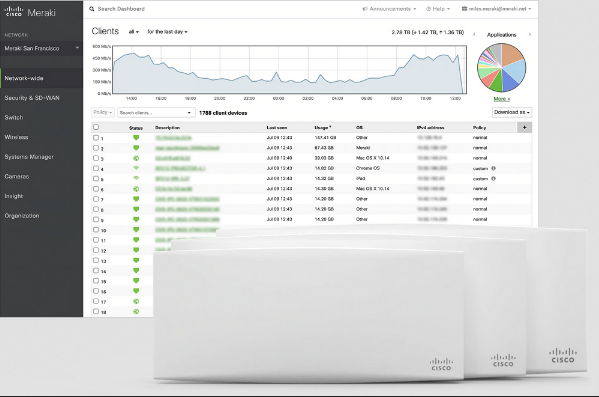Screen dimensions: 599x397
Task: Open the Wireless menu in the sidebar
Action: pyautogui.click(x=16, y=137)
